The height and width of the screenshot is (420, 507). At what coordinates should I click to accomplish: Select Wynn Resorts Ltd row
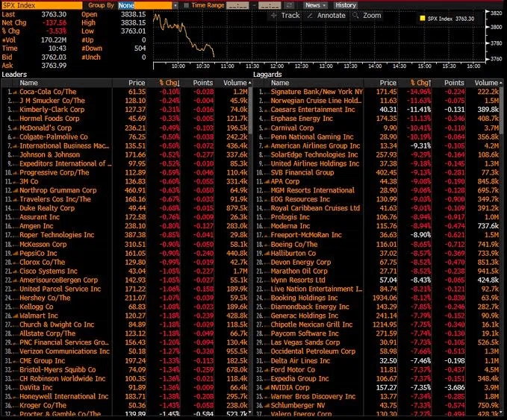pos(377,280)
